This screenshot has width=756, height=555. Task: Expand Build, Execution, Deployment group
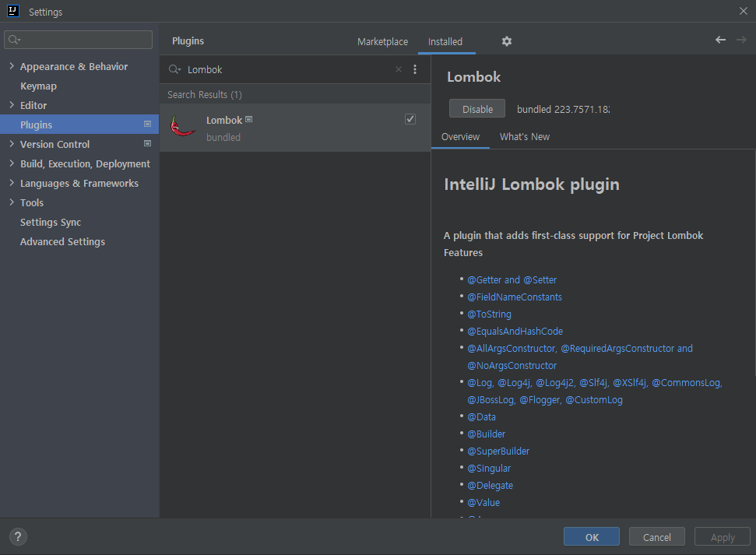point(12,163)
